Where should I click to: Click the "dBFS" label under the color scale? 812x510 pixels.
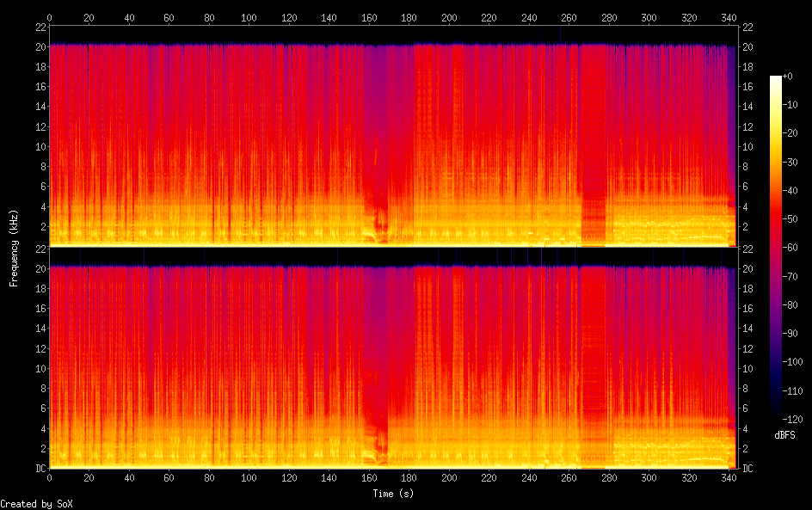coord(784,436)
